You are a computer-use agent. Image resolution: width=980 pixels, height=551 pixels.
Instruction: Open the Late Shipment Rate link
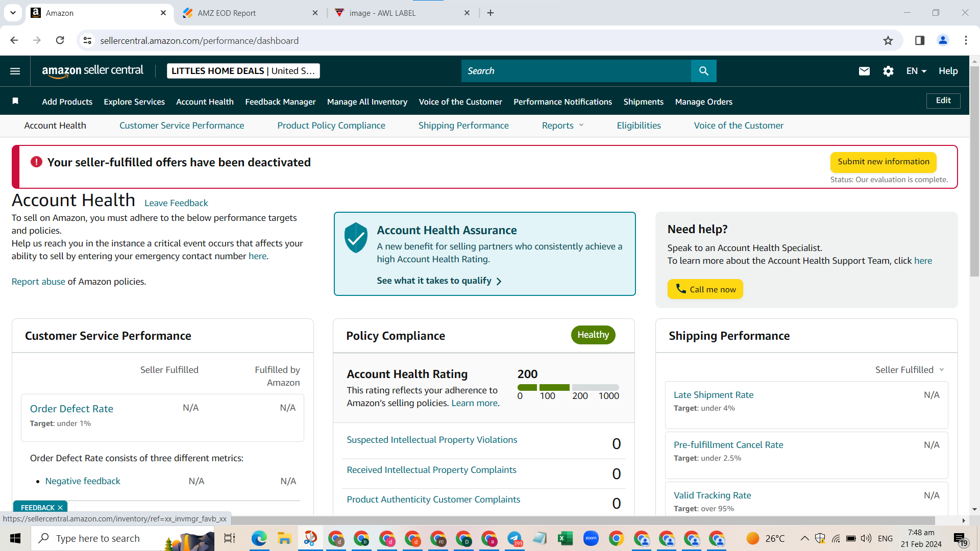(x=714, y=395)
